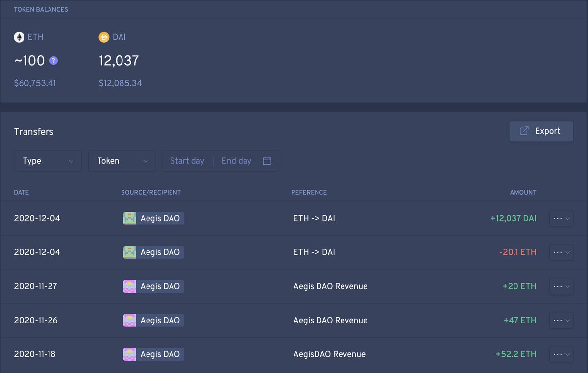Click the End day date field
Viewport: 588px width, 373px height.
click(237, 161)
